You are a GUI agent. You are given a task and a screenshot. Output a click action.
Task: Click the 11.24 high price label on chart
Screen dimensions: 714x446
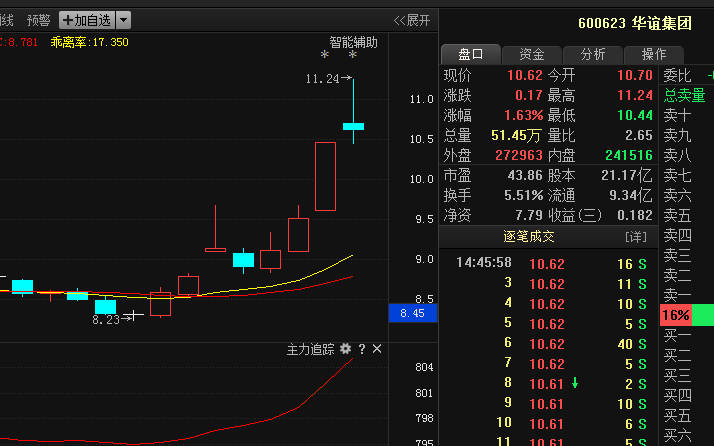pos(322,79)
